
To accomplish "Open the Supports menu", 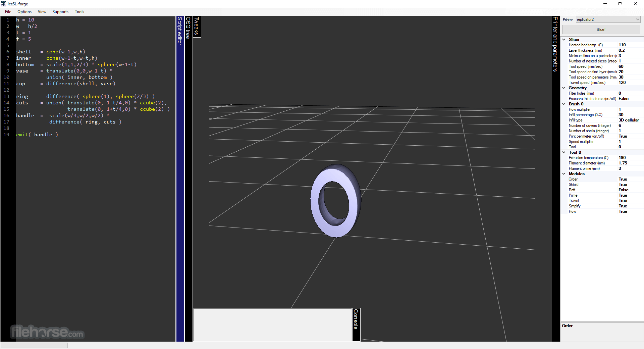I will (60, 12).
